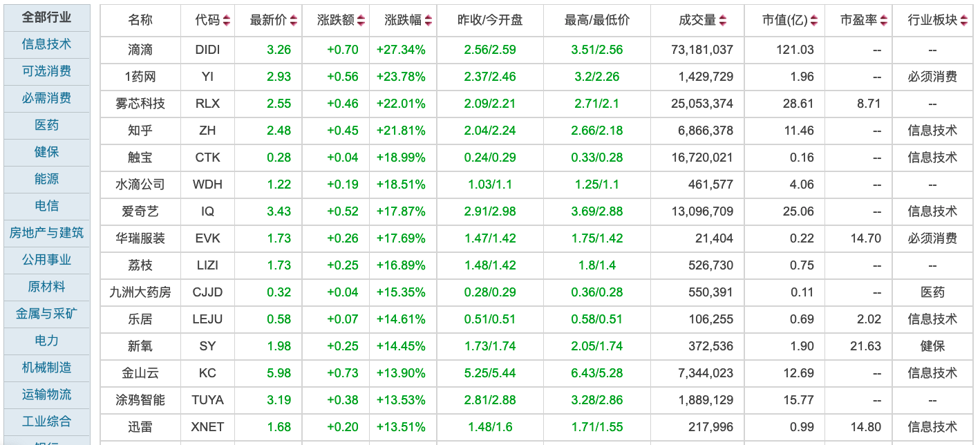Sort by 市值(亿) column arrows
The width and height of the screenshot is (980, 445).
click(814, 21)
